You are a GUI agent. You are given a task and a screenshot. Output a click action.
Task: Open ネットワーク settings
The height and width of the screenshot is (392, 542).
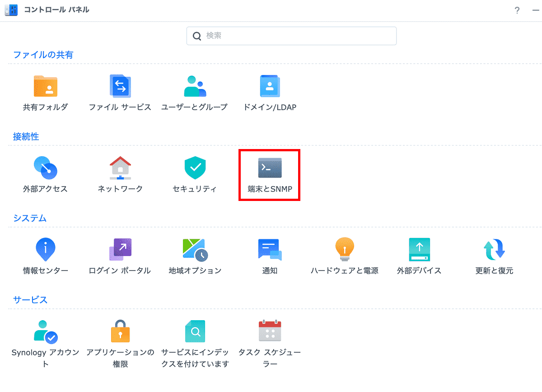click(120, 175)
